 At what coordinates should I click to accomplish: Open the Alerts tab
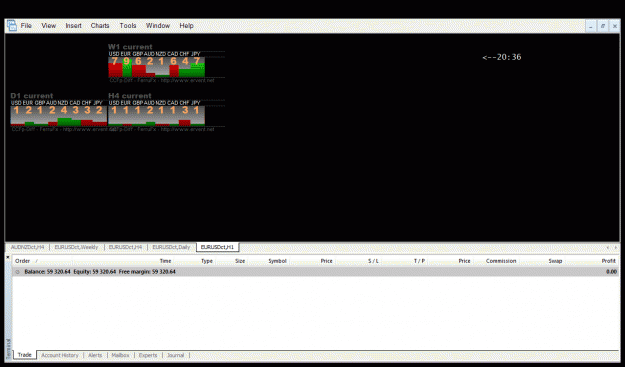pos(95,355)
